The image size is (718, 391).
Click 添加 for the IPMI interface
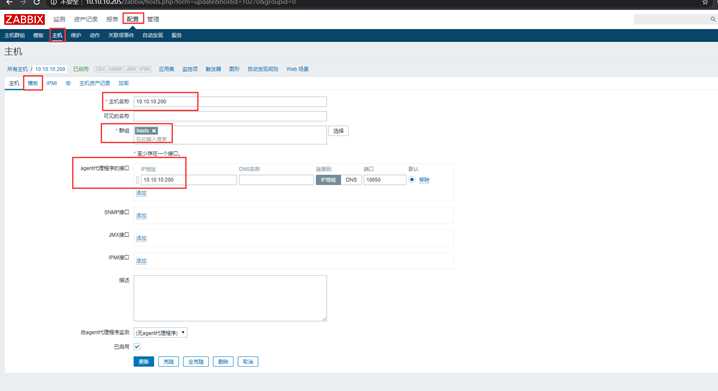[x=141, y=261]
